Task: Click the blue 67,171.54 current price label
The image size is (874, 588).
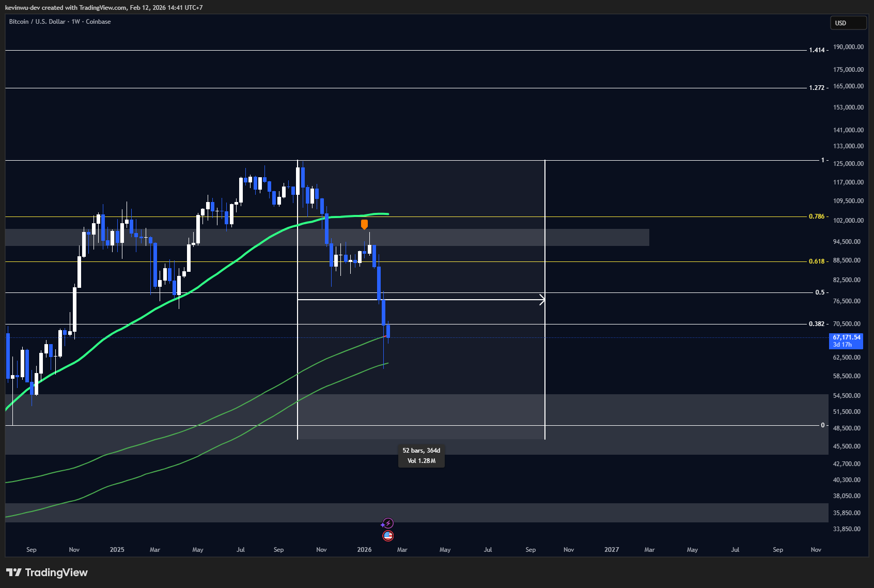Action: tap(846, 341)
